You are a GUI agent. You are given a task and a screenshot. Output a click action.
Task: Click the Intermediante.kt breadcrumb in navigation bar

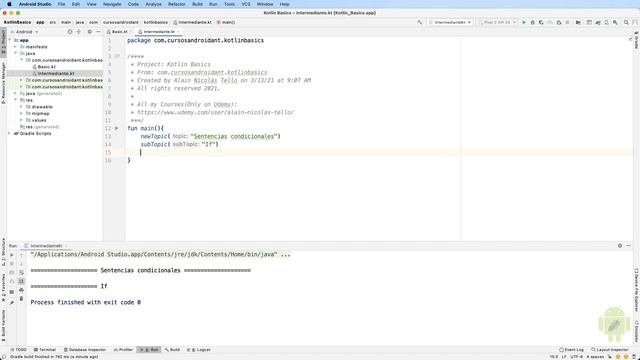click(192, 22)
